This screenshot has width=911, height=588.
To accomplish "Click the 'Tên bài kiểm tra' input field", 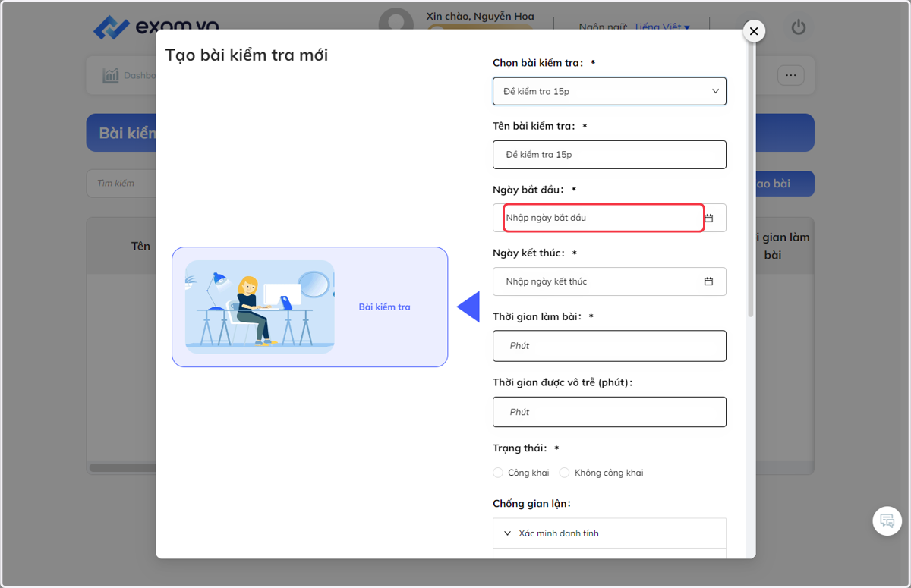I will click(610, 155).
